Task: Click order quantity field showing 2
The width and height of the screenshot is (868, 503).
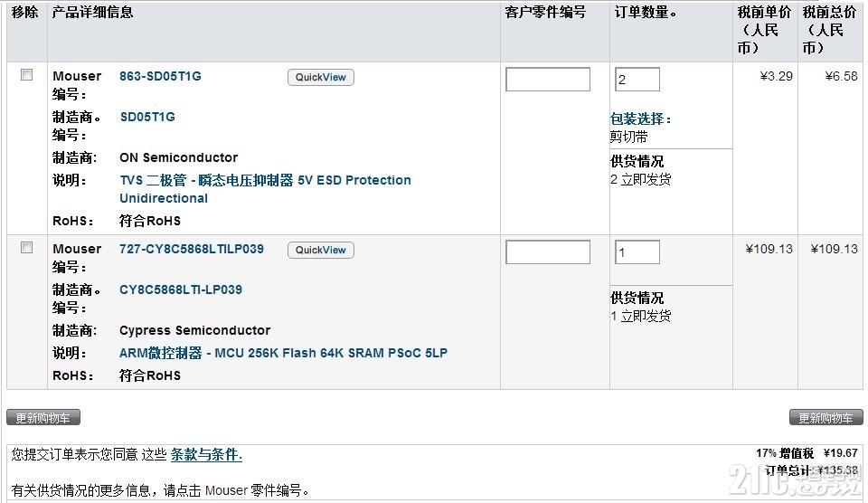Action: pos(637,80)
